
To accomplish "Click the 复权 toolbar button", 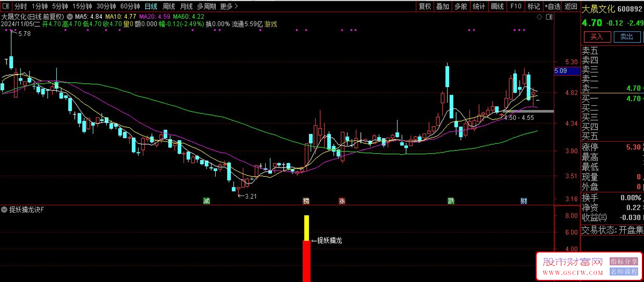I will pos(425,6).
